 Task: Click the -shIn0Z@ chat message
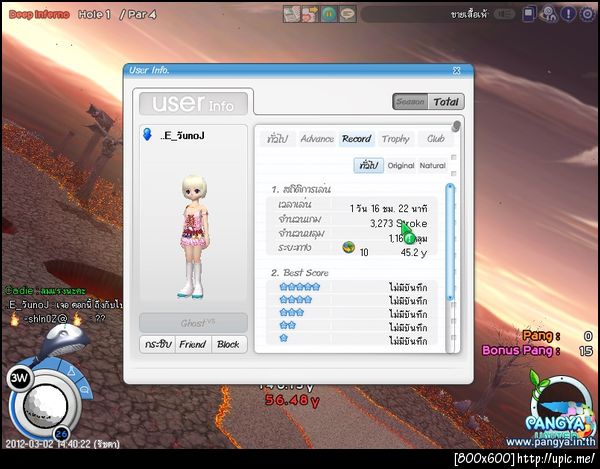[57, 318]
